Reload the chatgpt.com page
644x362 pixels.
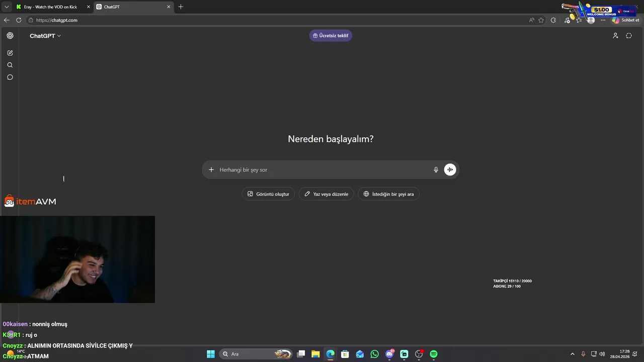(19, 20)
